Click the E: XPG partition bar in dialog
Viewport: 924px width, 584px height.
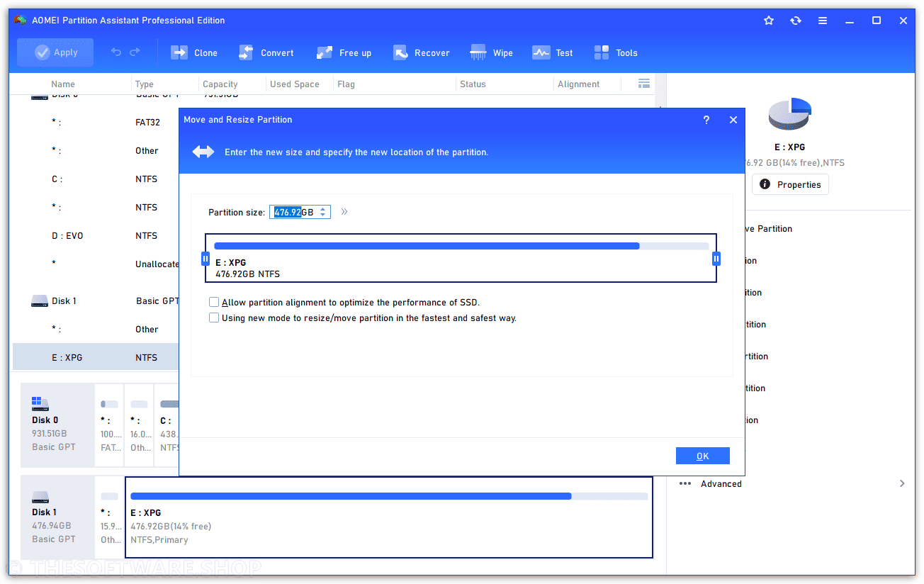[461, 258]
